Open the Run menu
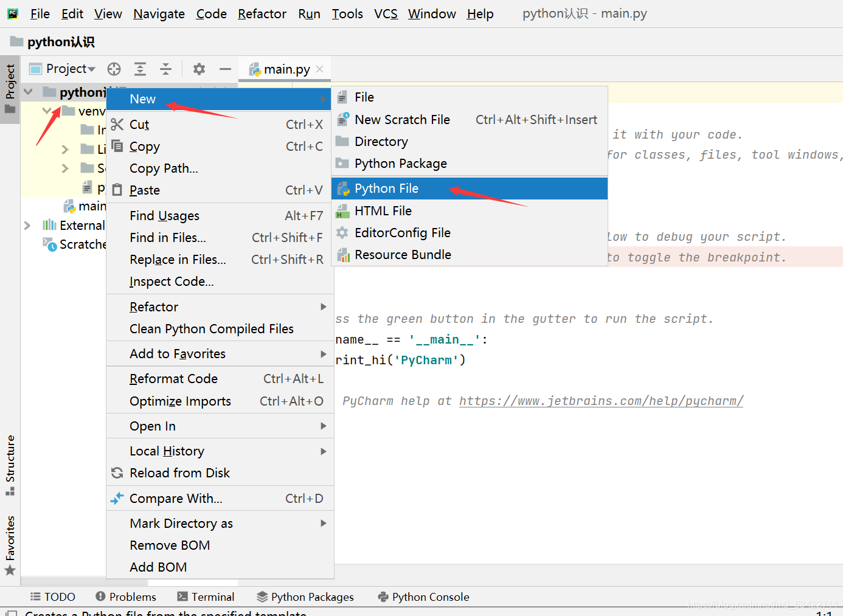 pos(309,13)
